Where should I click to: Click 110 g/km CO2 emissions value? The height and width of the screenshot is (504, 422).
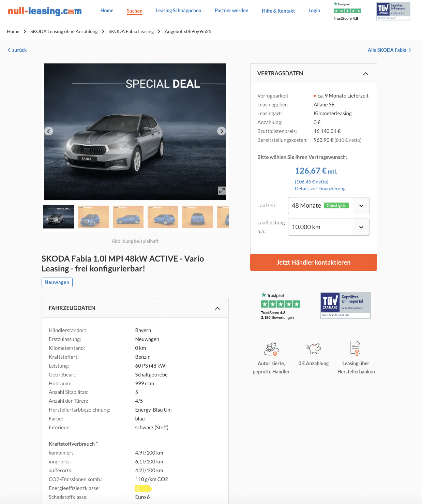(x=151, y=479)
